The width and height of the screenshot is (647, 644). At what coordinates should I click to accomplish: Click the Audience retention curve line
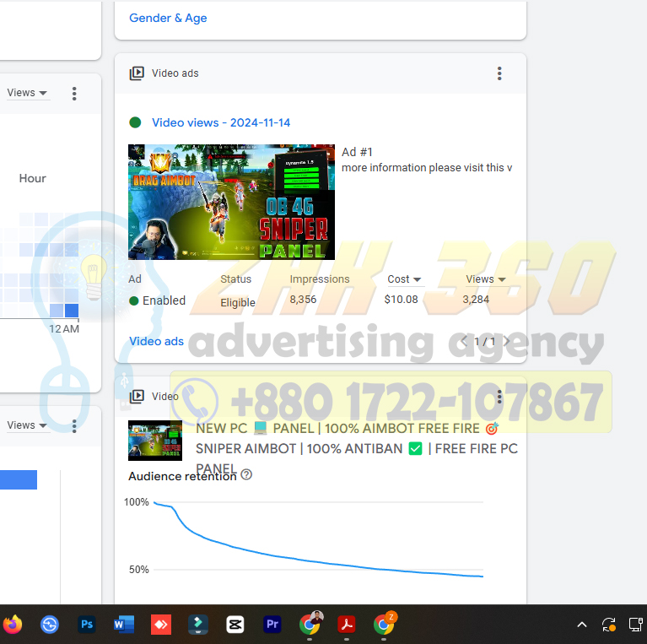318,561
